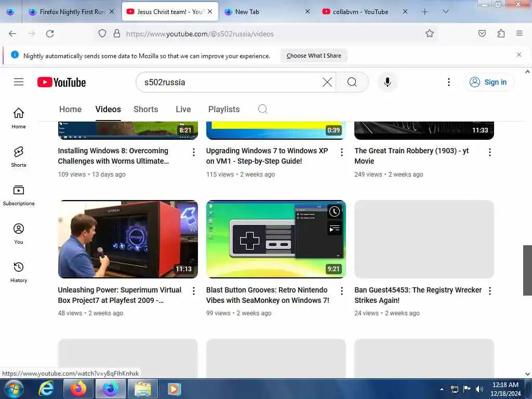532x399 pixels.
Task: Open options for Blast Button Grooves video
Action: click(342, 291)
